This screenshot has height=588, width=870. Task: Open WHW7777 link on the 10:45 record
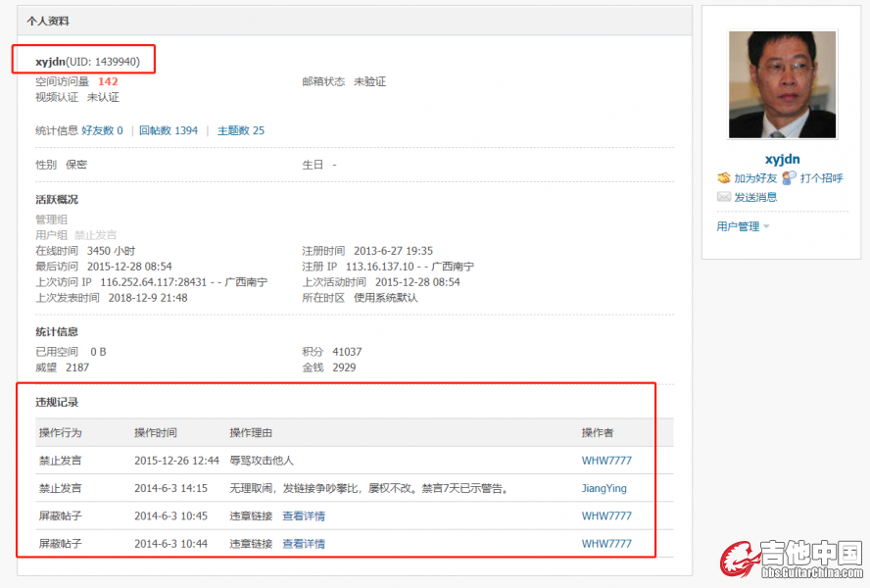coord(606,515)
